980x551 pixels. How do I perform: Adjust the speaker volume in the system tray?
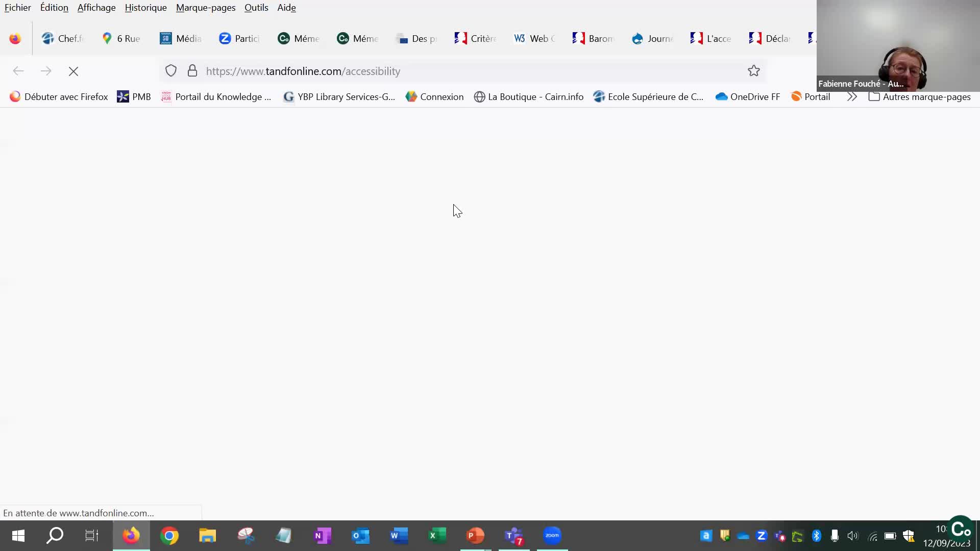852,536
